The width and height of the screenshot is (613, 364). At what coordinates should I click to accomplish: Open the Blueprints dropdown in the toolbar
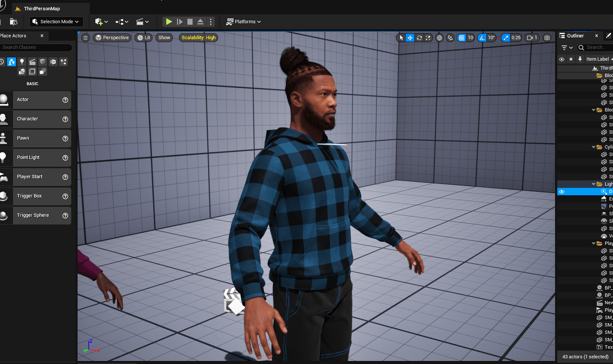[x=122, y=22]
